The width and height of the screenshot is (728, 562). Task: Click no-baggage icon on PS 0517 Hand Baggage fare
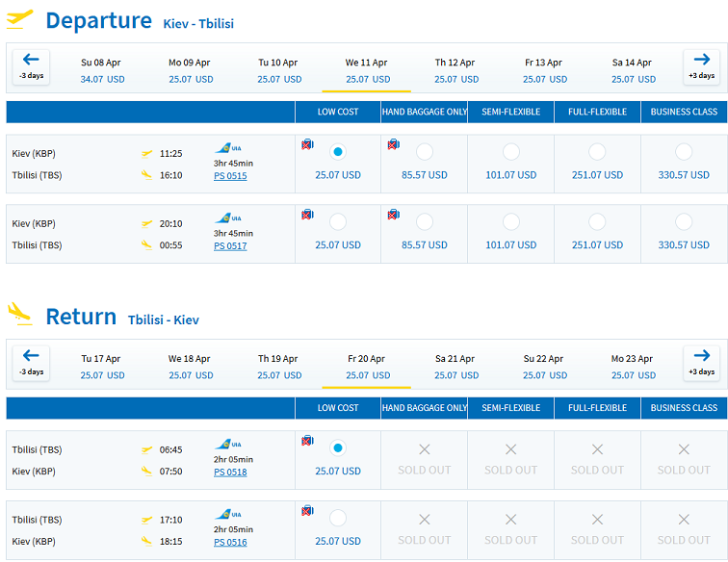pos(394,215)
